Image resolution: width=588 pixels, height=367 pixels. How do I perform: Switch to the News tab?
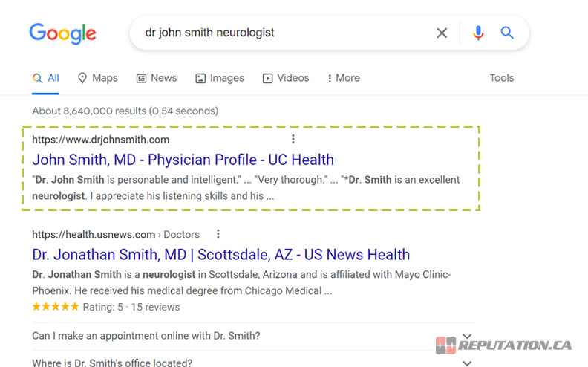156,78
